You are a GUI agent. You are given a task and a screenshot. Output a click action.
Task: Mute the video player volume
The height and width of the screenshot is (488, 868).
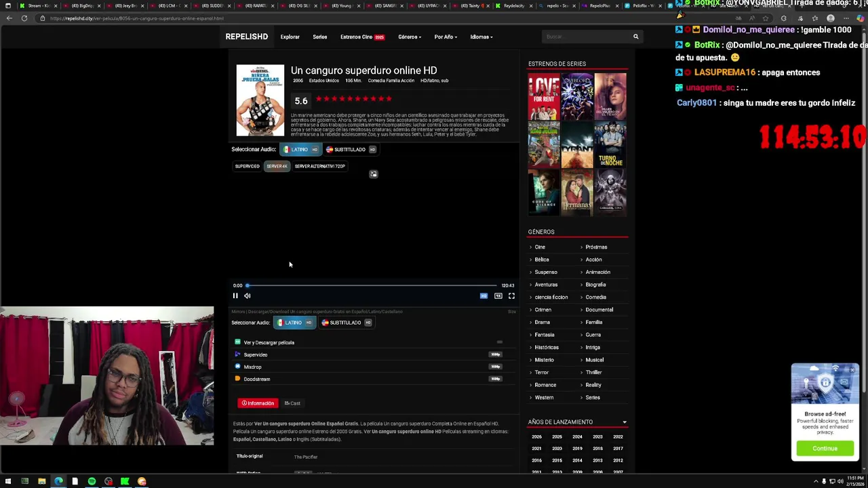(248, 296)
